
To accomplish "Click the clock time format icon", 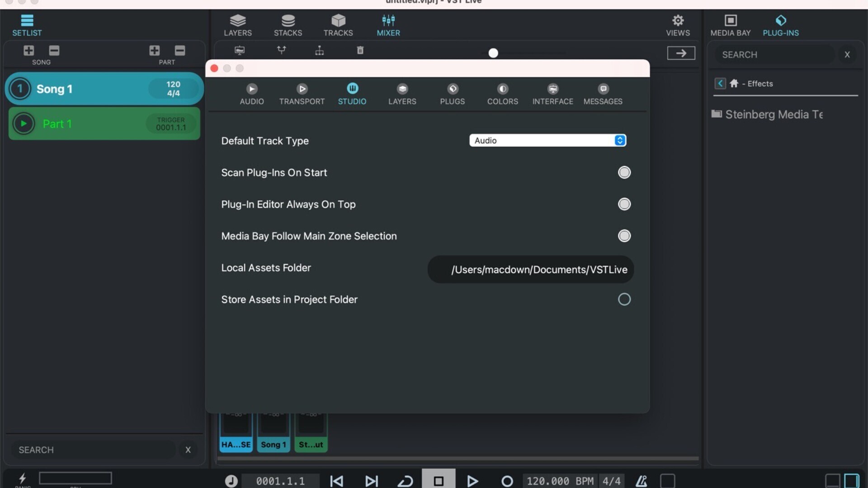I will pyautogui.click(x=231, y=481).
